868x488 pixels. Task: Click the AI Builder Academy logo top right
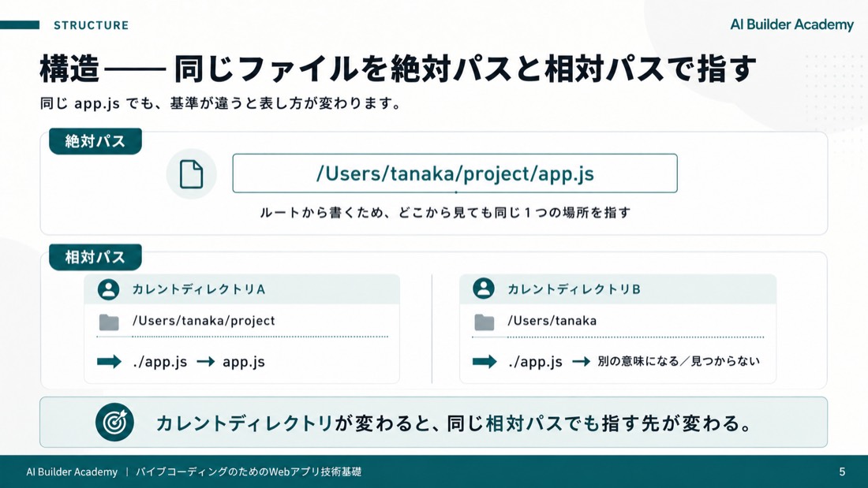[791, 25]
